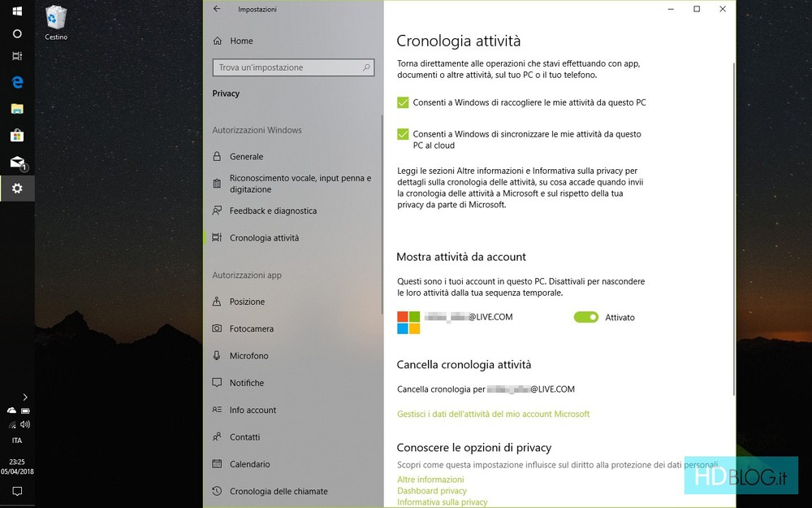Open the Mail app taskbar icon
812x508 pixels.
pyautogui.click(x=18, y=163)
